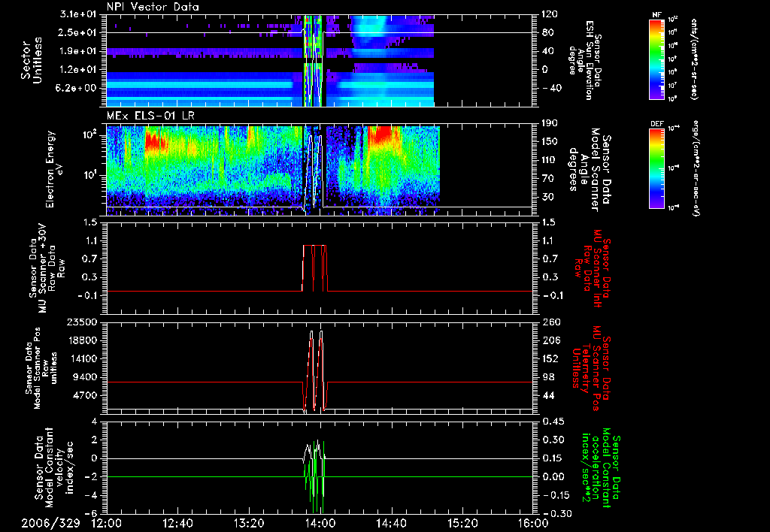This screenshot has width=770, height=532.
Task: Click the 80 degree tick on Sun Elevation axis
Action: point(547,33)
